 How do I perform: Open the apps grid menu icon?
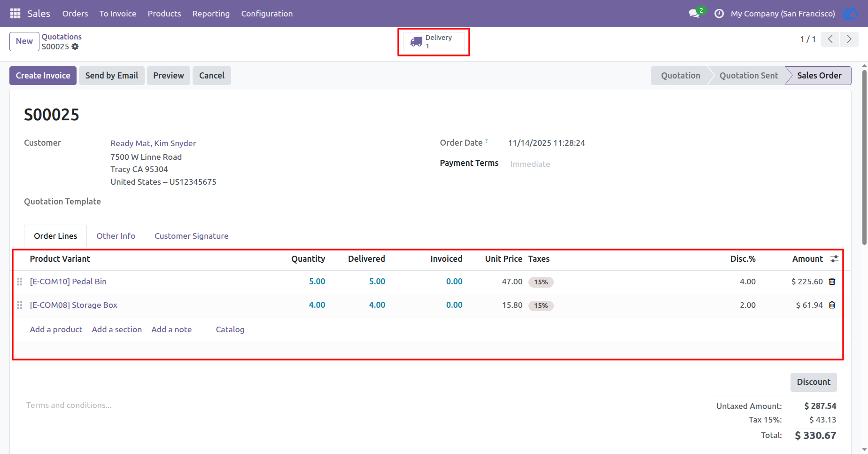15,14
